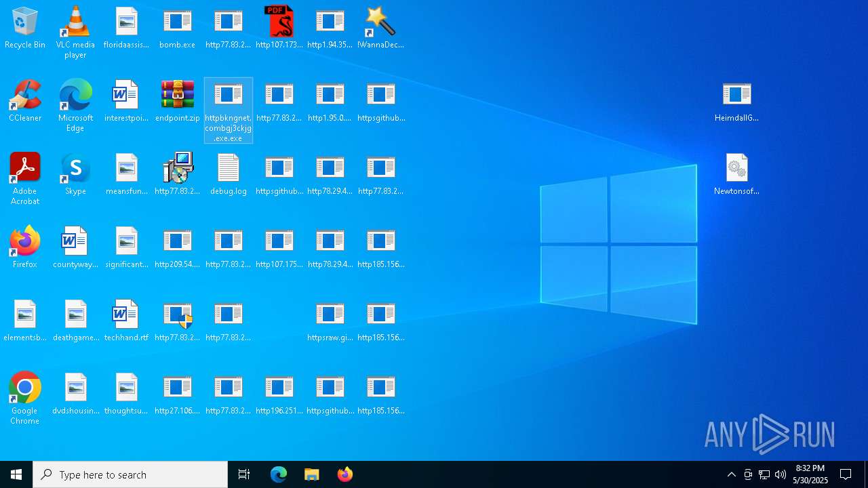868x488 pixels.
Task: Select the meansfun... image file icon
Action: point(127,175)
